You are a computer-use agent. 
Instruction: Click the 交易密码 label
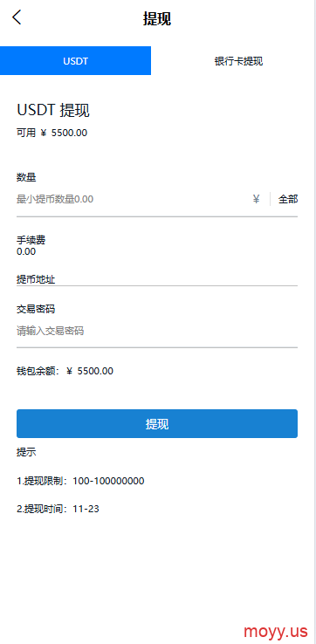click(x=36, y=309)
